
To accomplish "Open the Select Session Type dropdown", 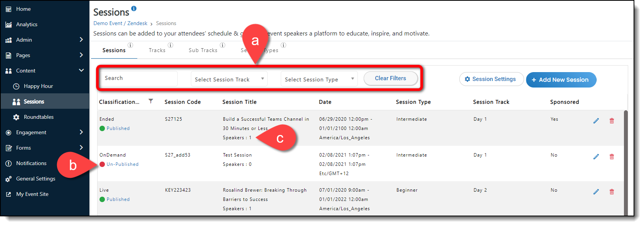I will 319,79.
